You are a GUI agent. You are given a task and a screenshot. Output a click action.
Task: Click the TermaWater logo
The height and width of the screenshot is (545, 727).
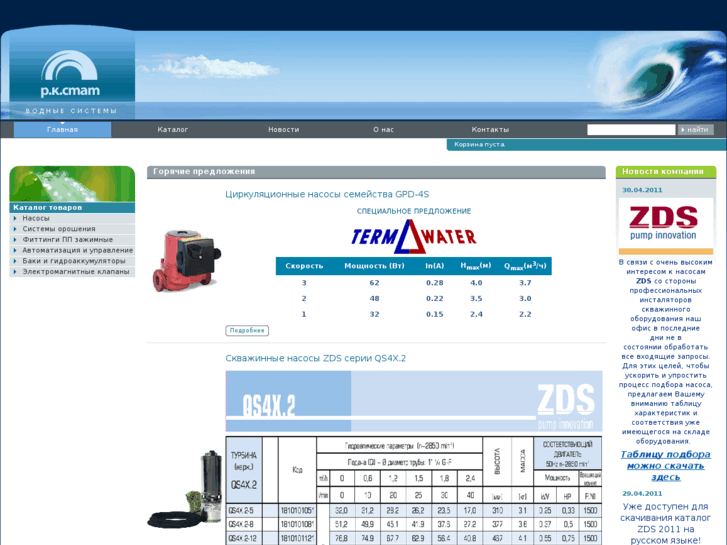pos(414,237)
